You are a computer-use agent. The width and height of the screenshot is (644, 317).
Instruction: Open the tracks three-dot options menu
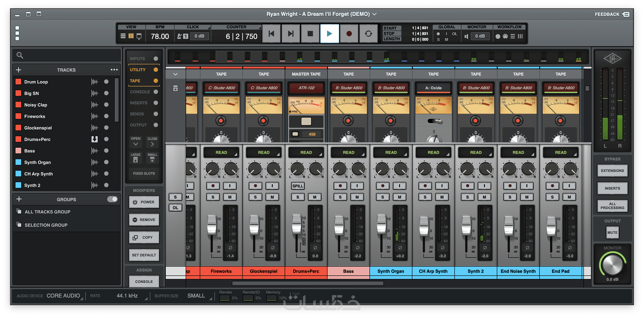114,70
